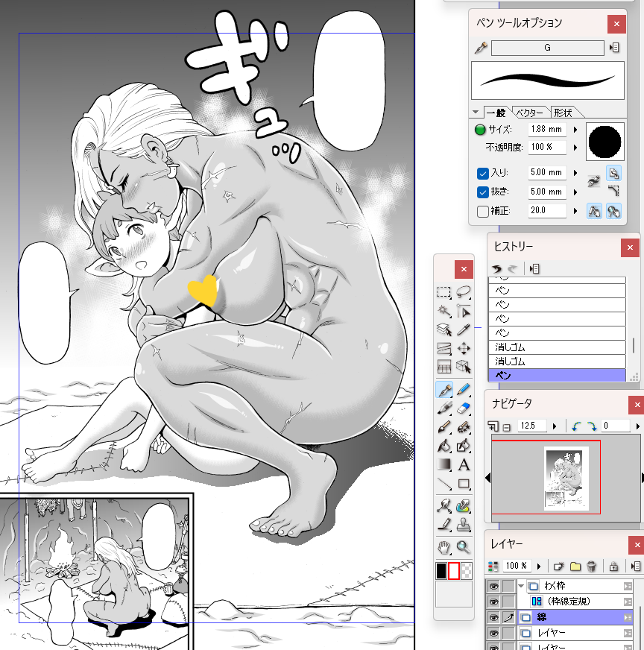Viewport: 644px width, 650px height.
Task: Rotate view clockwise in navigator
Action: pyautogui.click(x=591, y=426)
